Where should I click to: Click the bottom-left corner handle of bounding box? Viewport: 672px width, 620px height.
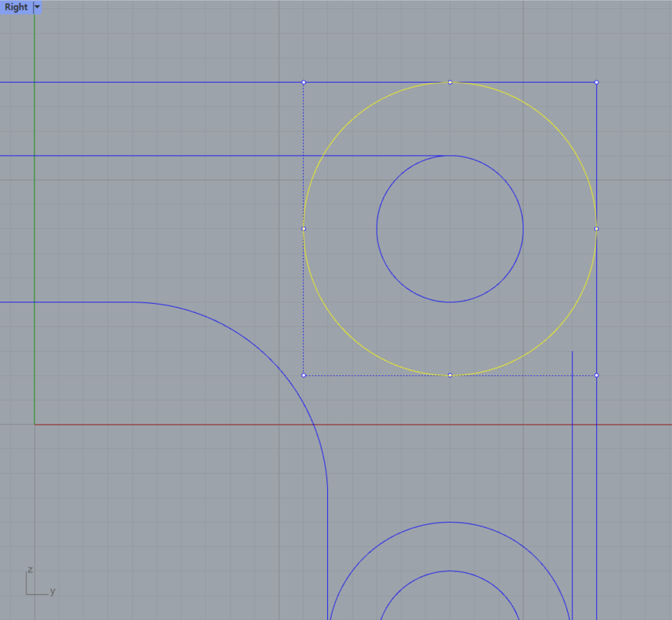pyautogui.click(x=304, y=375)
